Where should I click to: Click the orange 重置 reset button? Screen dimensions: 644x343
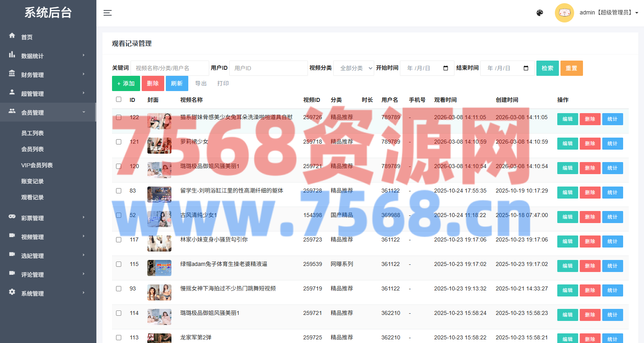point(571,68)
